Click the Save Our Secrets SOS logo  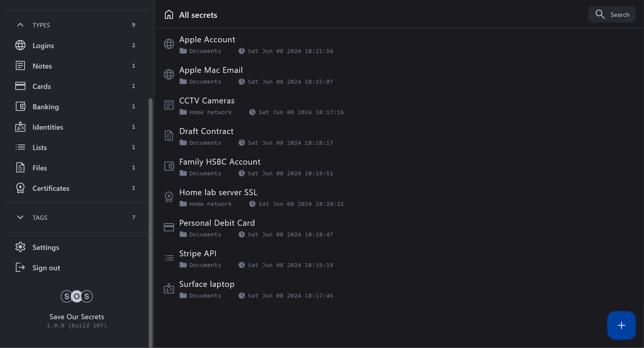(x=77, y=296)
